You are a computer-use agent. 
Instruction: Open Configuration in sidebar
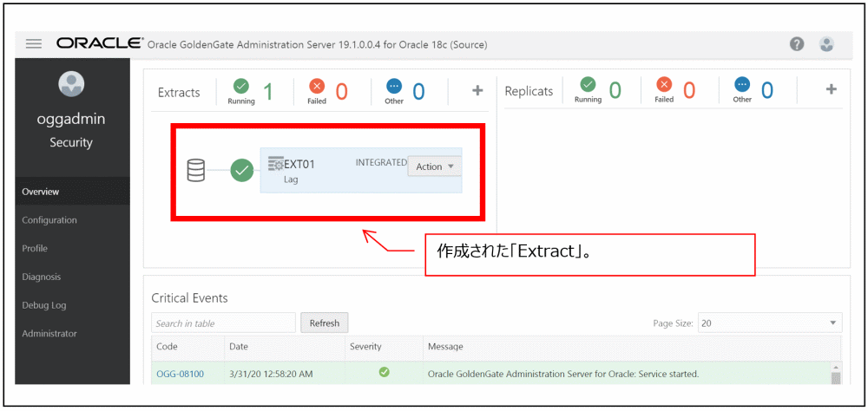[73, 219]
